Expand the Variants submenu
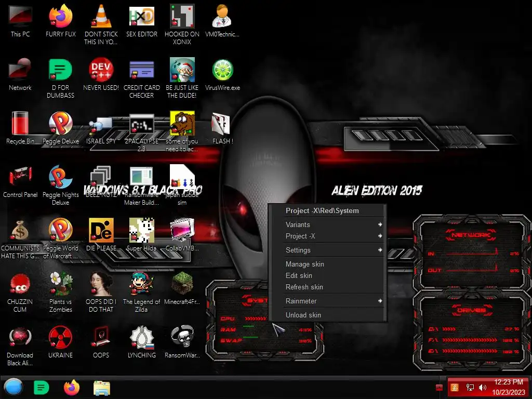This screenshot has width=532, height=399. click(x=334, y=224)
